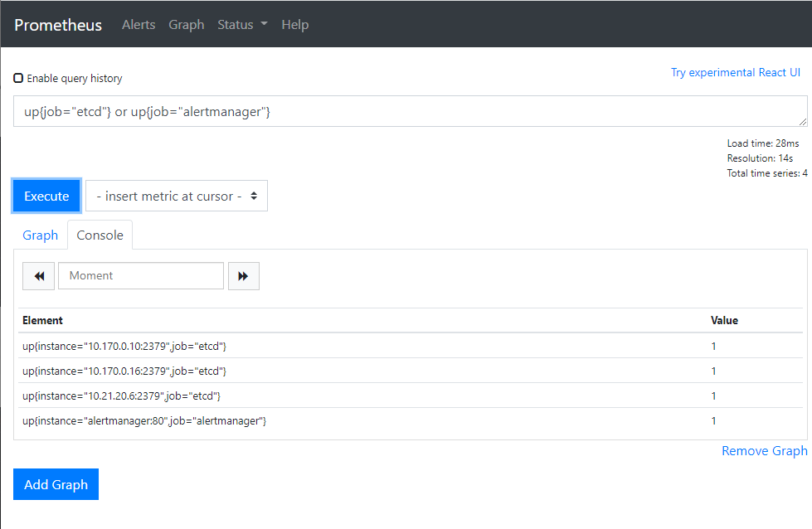Select the 10.170.0.10:2379 etcd result row

point(124,346)
